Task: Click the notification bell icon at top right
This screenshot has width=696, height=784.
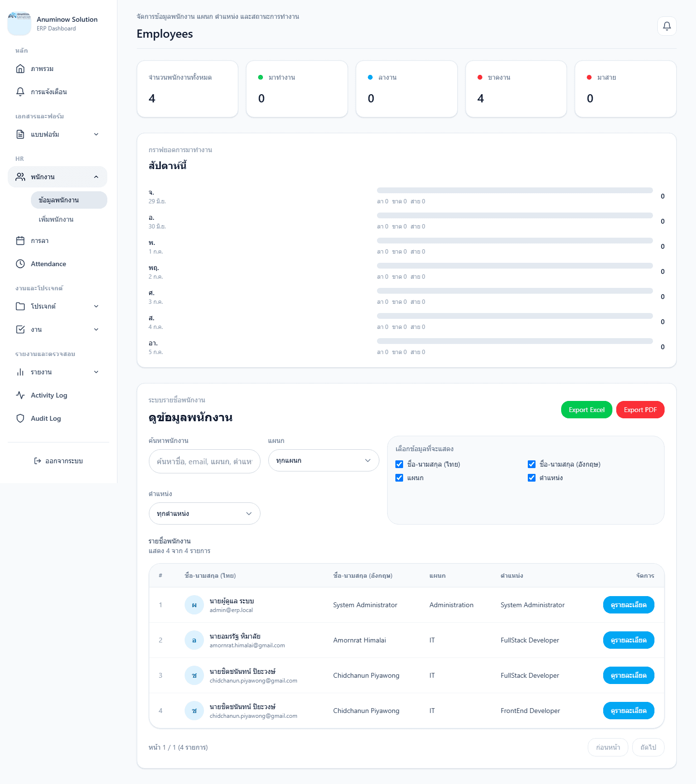Action: tap(667, 26)
